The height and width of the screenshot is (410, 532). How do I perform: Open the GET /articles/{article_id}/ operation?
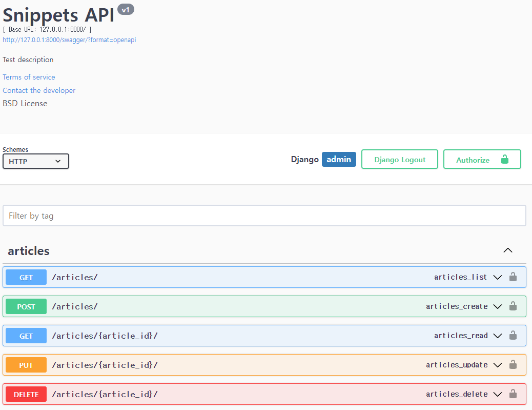click(264, 336)
